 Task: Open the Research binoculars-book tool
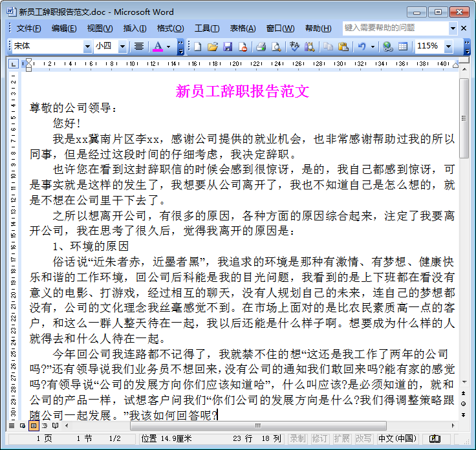(x=309, y=47)
